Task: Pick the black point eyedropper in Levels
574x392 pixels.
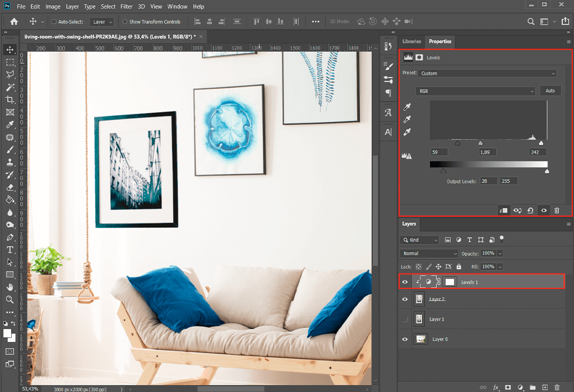Action: tap(407, 107)
